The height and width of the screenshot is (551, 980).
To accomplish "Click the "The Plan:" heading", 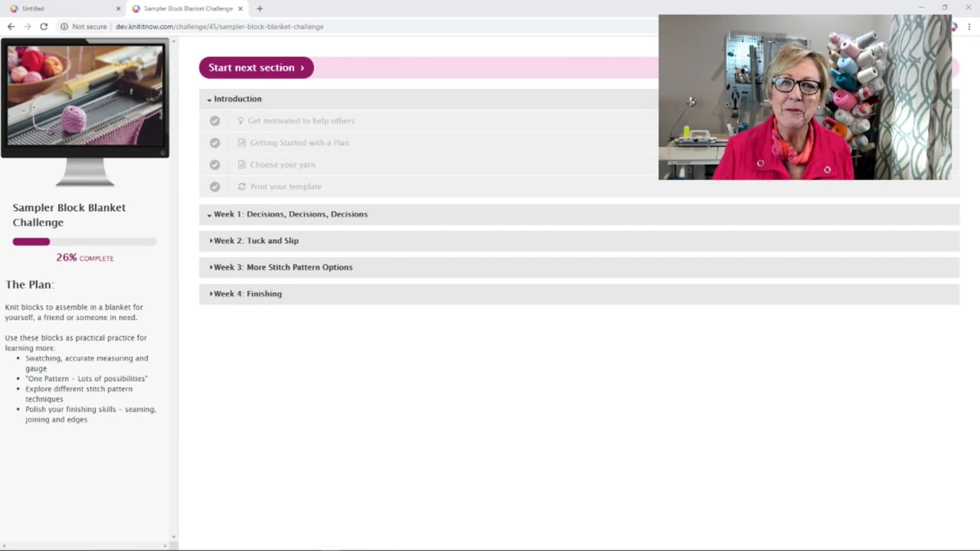I will pyautogui.click(x=30, y=285).
